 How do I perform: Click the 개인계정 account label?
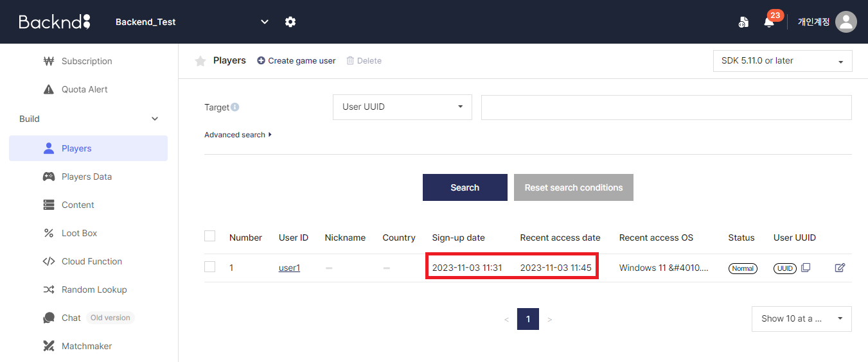[813, 22]
